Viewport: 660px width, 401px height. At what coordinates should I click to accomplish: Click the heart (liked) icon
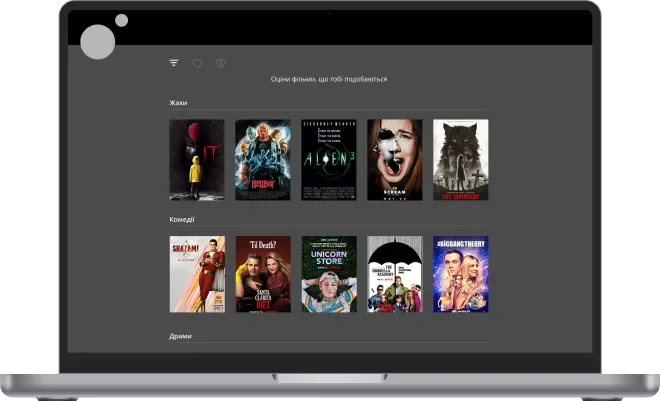point(197,63)
